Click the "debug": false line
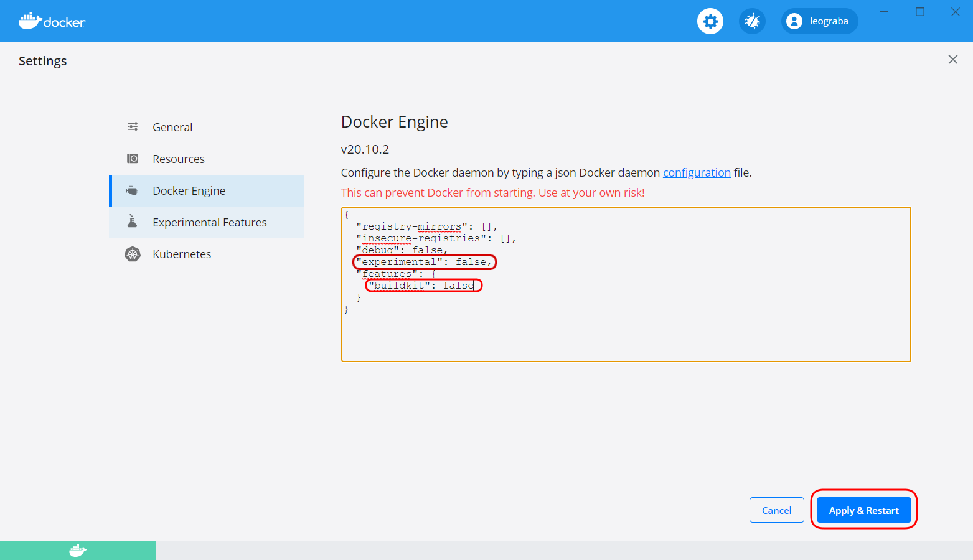973x560 pixels. tap(402, 250)
